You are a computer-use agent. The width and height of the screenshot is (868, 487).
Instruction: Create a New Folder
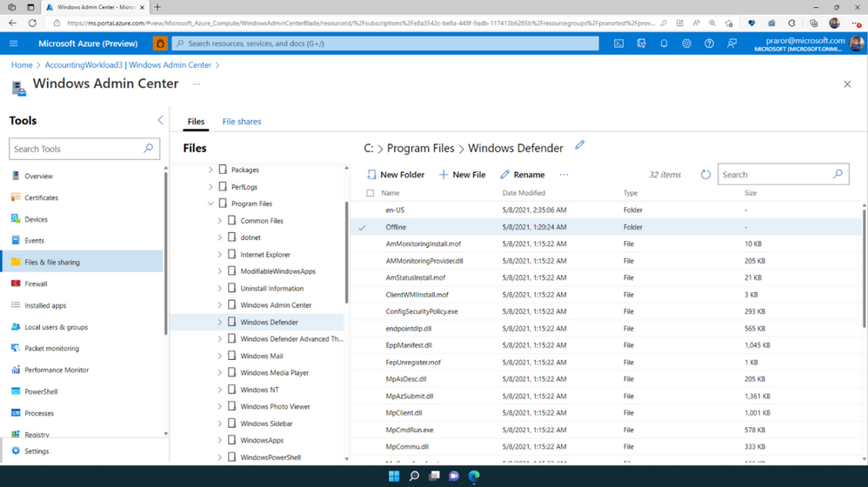tap(396, 174)
